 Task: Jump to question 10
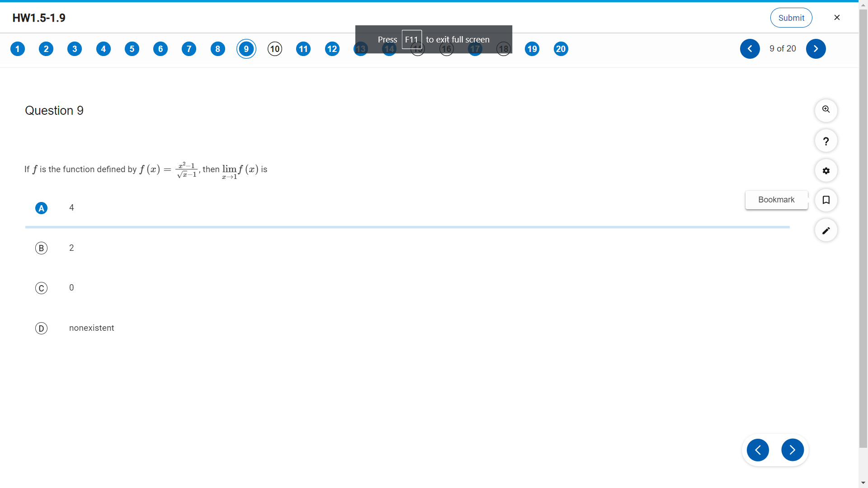275,49
